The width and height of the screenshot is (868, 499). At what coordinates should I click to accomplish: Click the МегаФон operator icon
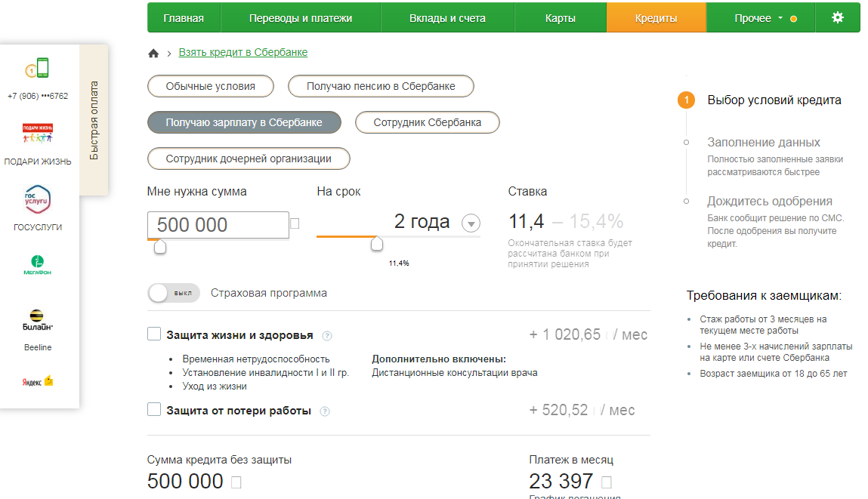tap(37, 265)
